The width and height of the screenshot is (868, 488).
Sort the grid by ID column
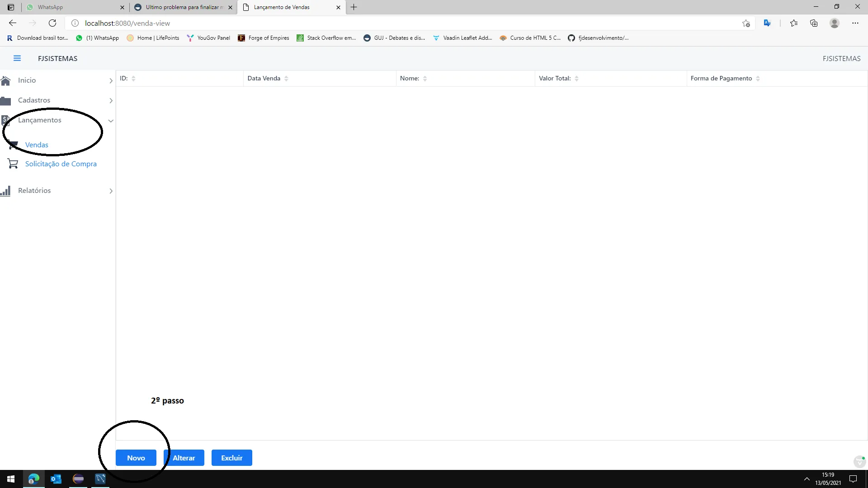[133, 79]
